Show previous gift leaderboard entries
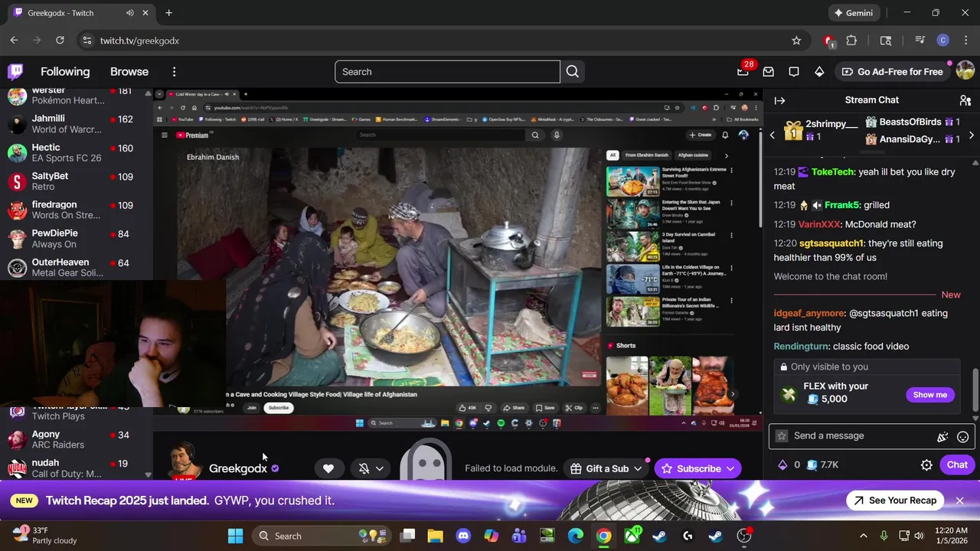 pos(772,135)
